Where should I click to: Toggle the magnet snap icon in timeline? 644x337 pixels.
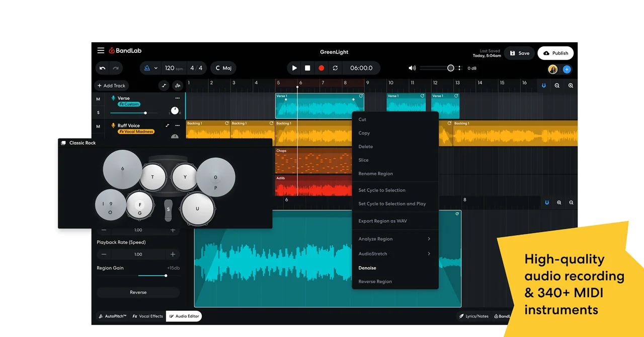(543, 86)
